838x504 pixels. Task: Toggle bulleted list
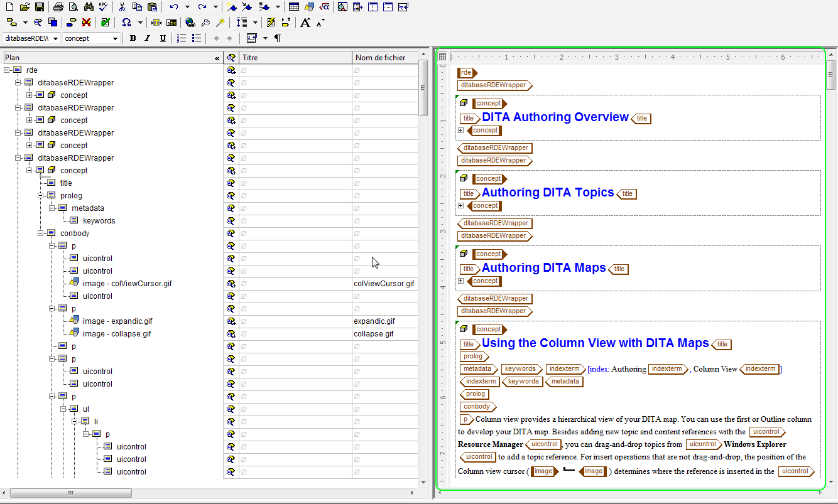tap(197, 38)
